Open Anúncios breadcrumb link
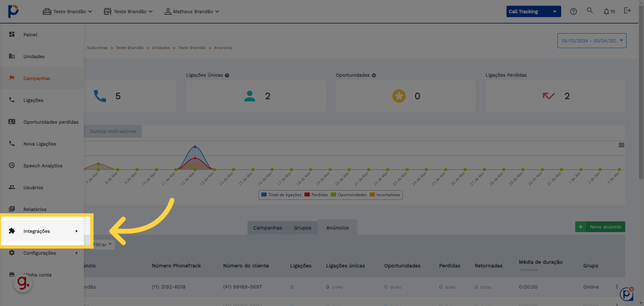Image resolution: width=644 pixels, height=306 pixels. coord(223,48)
